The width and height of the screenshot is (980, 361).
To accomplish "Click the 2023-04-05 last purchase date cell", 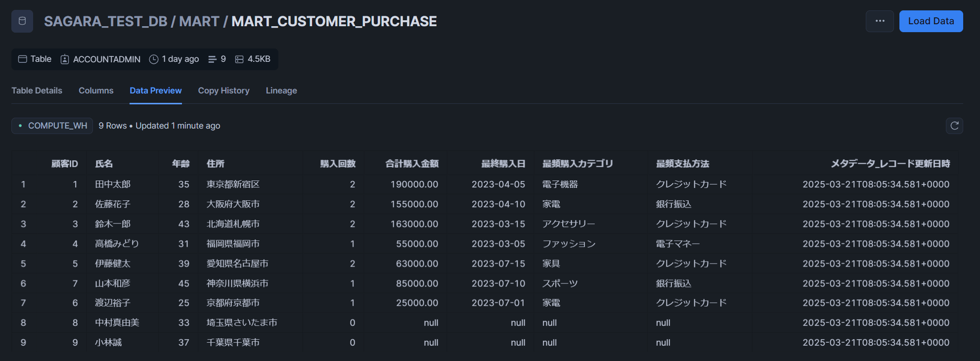I will [498, 184].
